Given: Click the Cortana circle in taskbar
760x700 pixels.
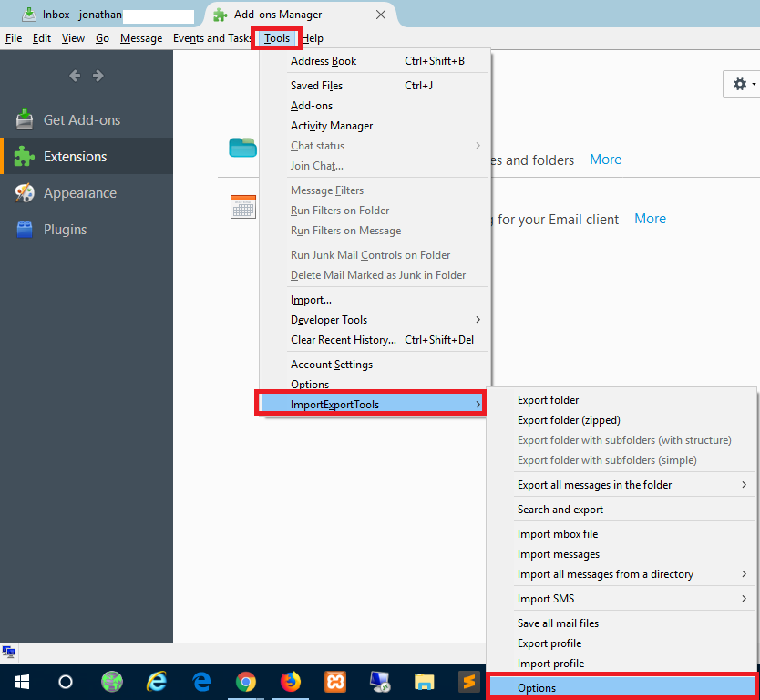Looking at the screenshot, I should (x=66, y=682).
